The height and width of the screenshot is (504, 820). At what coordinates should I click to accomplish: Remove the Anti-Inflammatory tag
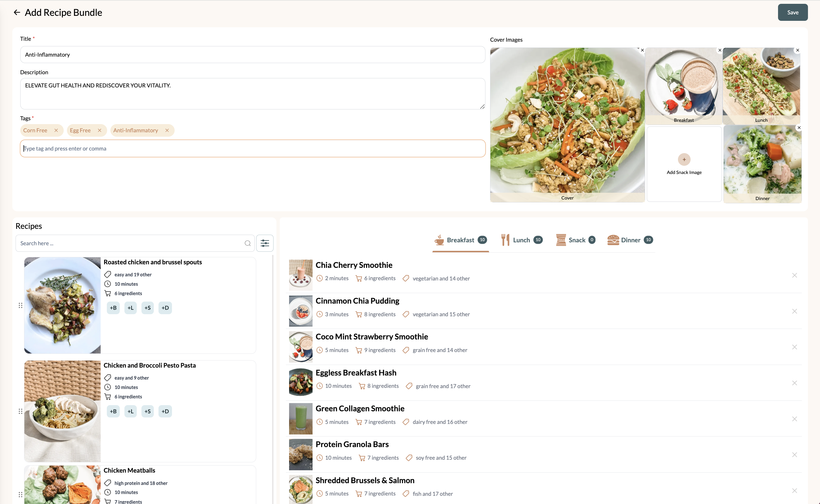point(168,130)
